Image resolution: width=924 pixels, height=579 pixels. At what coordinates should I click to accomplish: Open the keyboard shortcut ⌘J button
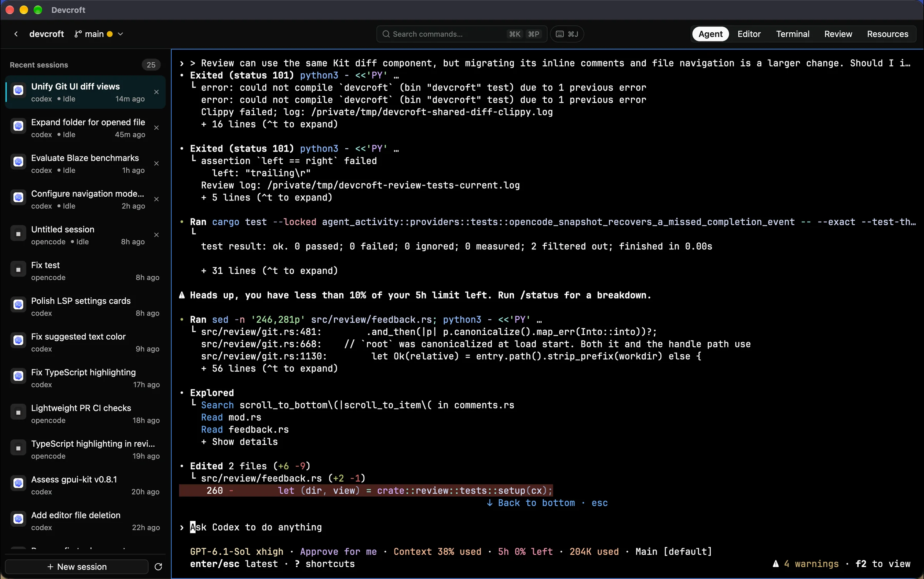coord(567,34)
